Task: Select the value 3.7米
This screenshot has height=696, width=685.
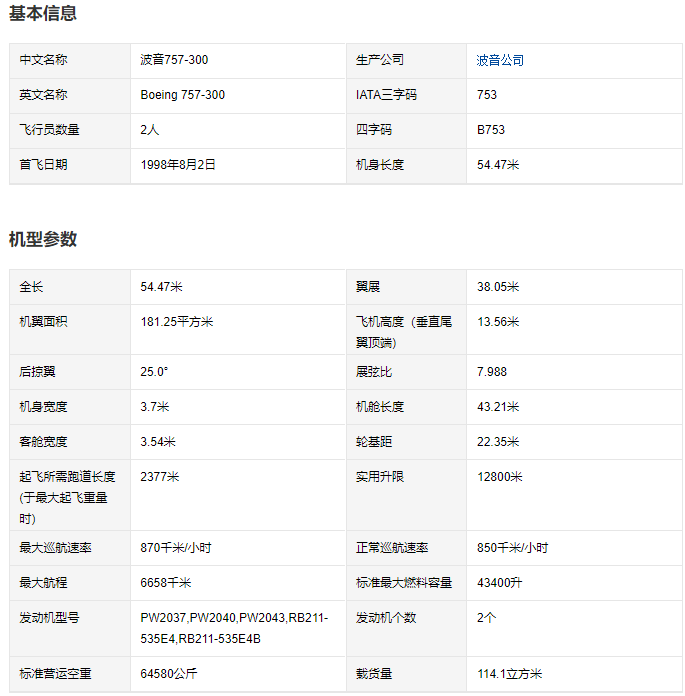Action: tap(154, 407)
